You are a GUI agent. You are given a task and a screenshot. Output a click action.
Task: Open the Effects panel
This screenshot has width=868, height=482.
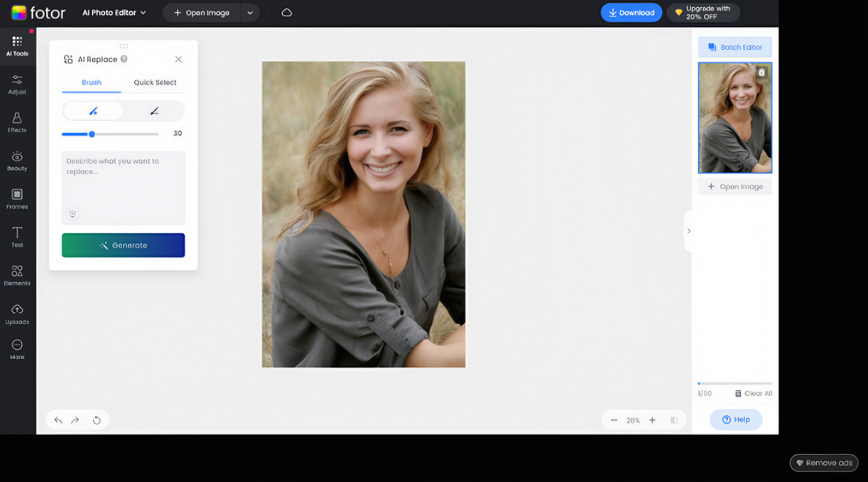(x=17, y=122)
